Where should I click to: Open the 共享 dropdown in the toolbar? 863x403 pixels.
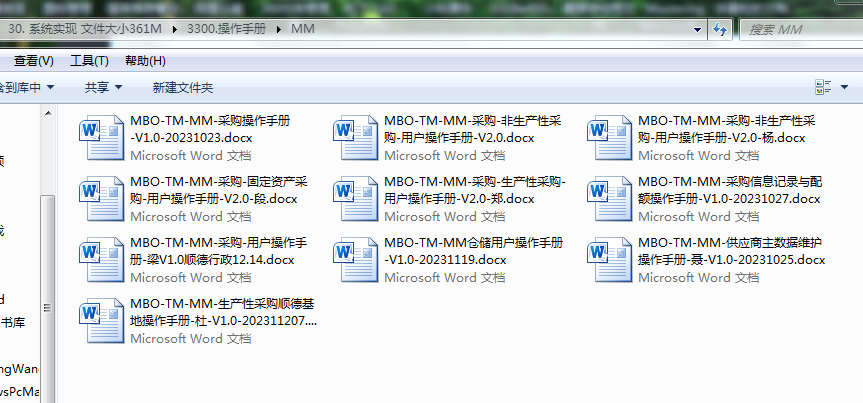click(103, 88)
